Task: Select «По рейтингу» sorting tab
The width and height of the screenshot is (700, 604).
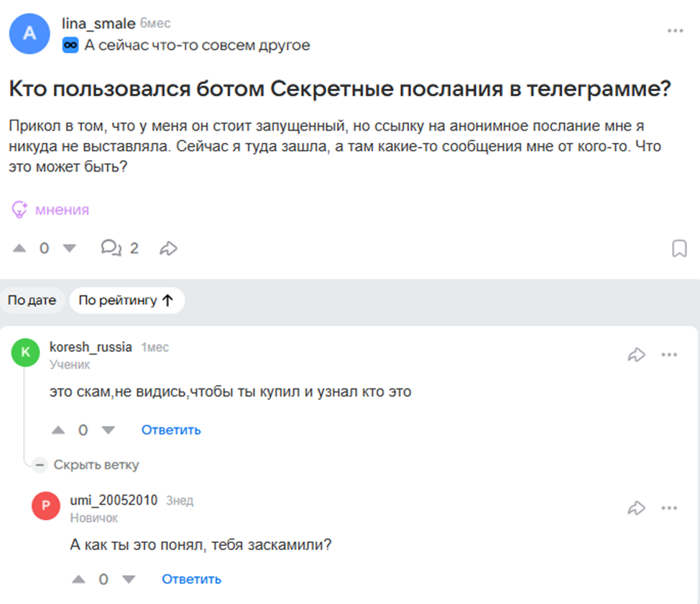Action: (126, 300)
